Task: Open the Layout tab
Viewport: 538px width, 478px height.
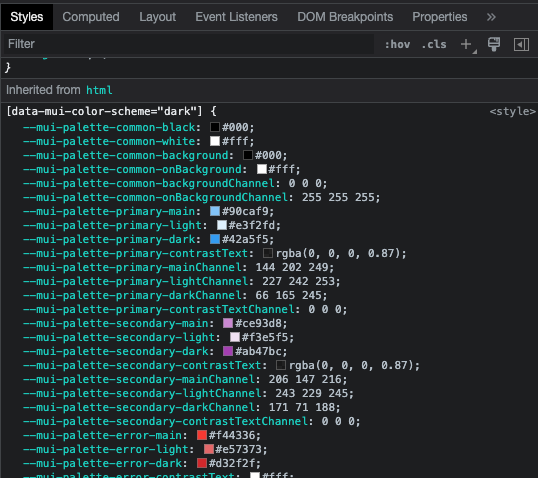Action: coord(157,17)
